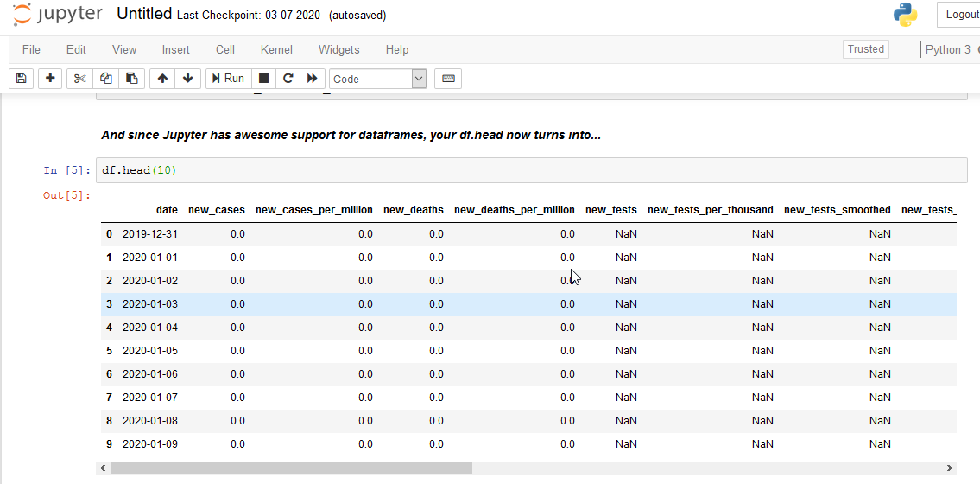
Task: Interrupt the kernel with stop icon
Action: coord(264,79)
